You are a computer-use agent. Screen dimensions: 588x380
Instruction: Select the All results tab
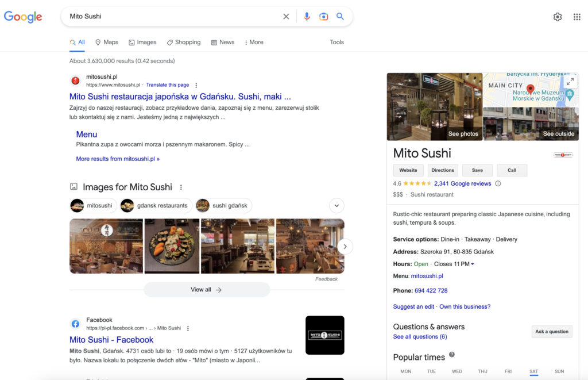(x=78, y=43)
